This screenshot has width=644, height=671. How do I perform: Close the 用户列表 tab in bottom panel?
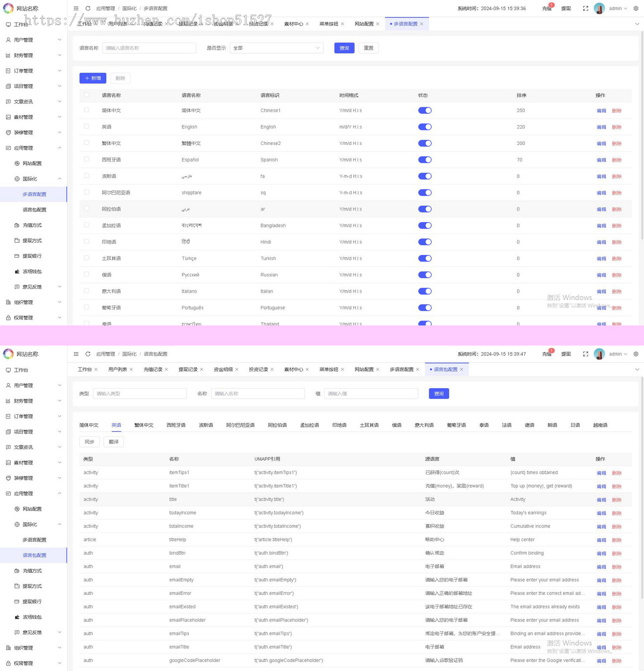click(131, 370)
